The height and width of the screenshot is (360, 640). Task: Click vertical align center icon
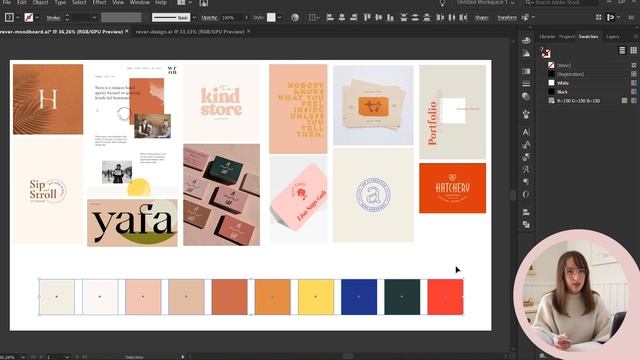(379, 18)
